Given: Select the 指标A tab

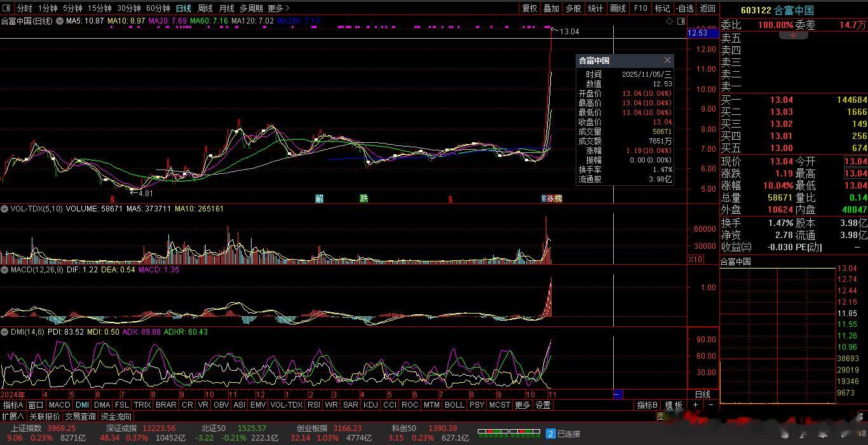Looking at the screenshot, I should (13, 404).
